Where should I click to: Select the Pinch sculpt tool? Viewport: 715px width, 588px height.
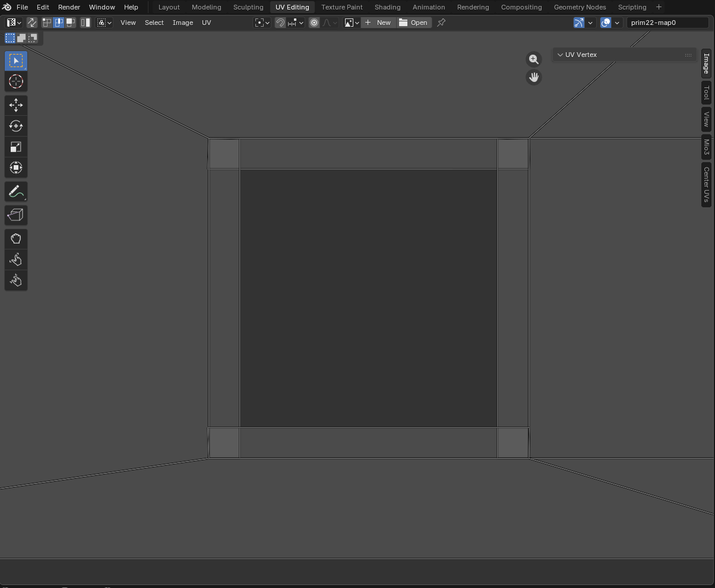pos(16,280)
